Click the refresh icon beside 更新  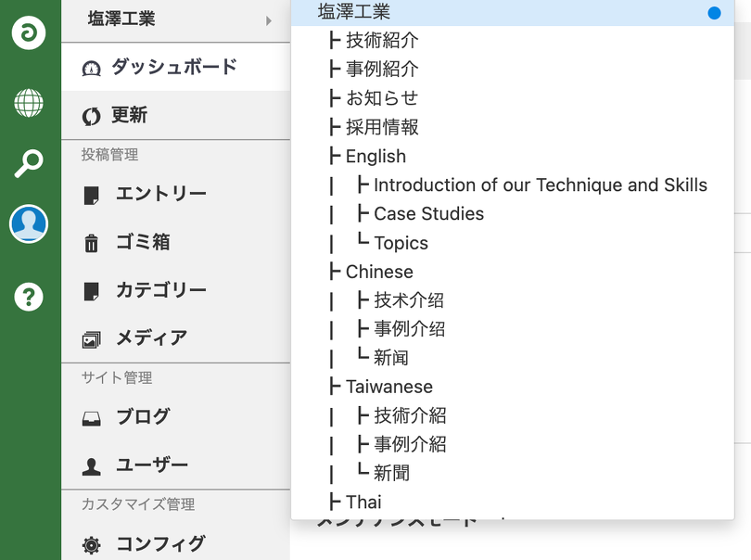click(x=91, y=116)
